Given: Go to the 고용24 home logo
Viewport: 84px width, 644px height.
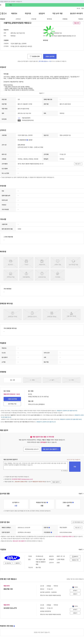Looking at the screenshot, I should pos(3,13).
